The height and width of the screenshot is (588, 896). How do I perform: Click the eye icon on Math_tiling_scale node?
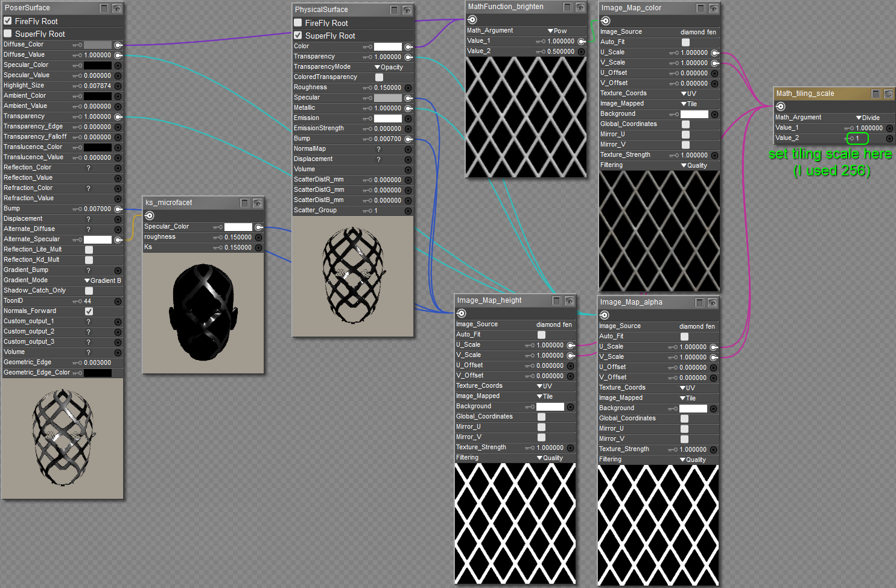888,94
